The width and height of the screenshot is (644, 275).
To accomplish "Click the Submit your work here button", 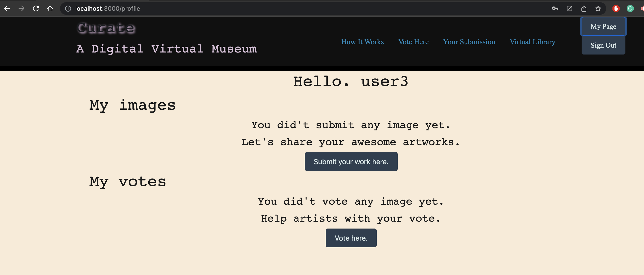I will click(351, 161).
